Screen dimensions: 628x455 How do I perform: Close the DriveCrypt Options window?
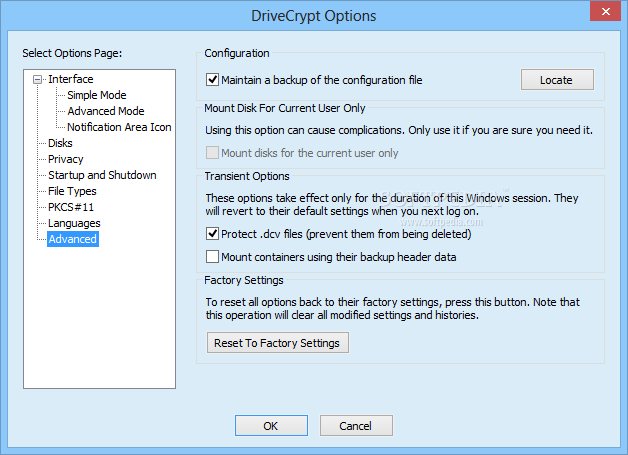coord(605,11)
